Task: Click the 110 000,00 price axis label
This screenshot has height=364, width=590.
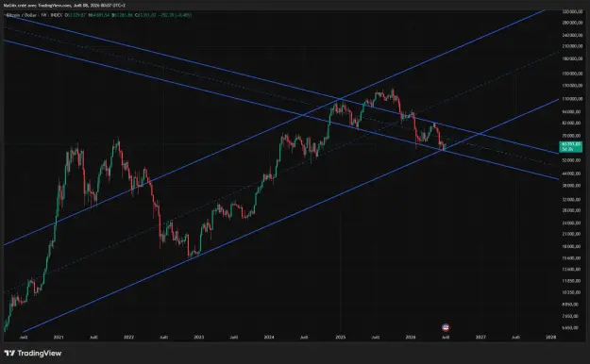Action: pos(572,99)
